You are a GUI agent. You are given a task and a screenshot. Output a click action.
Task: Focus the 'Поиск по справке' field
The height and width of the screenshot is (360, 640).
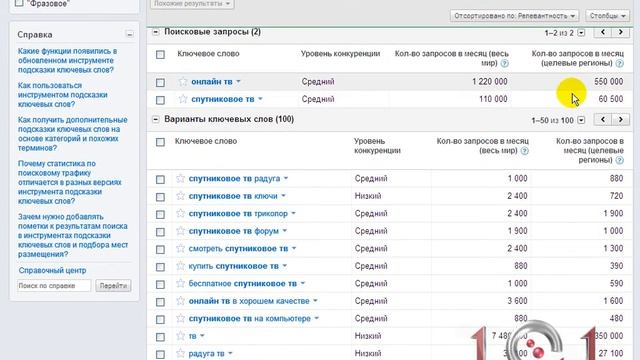pyautogui.click(x=54, y=286)
